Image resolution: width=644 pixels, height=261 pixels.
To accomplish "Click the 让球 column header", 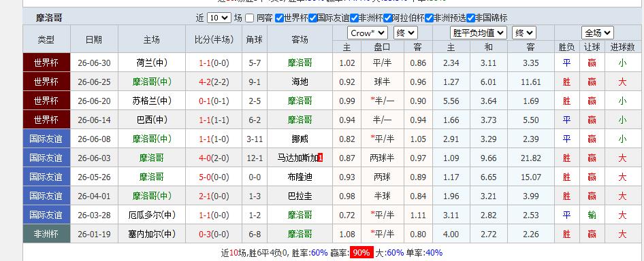I will [x=592, y=47].
